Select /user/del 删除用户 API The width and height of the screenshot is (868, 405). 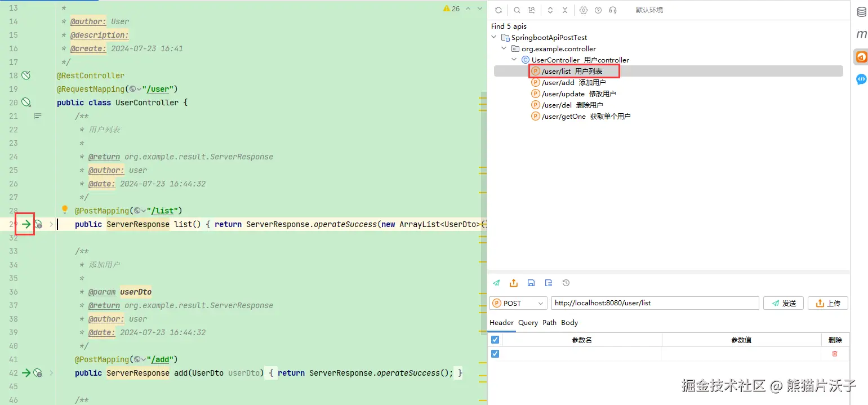(x=567, y=105)
